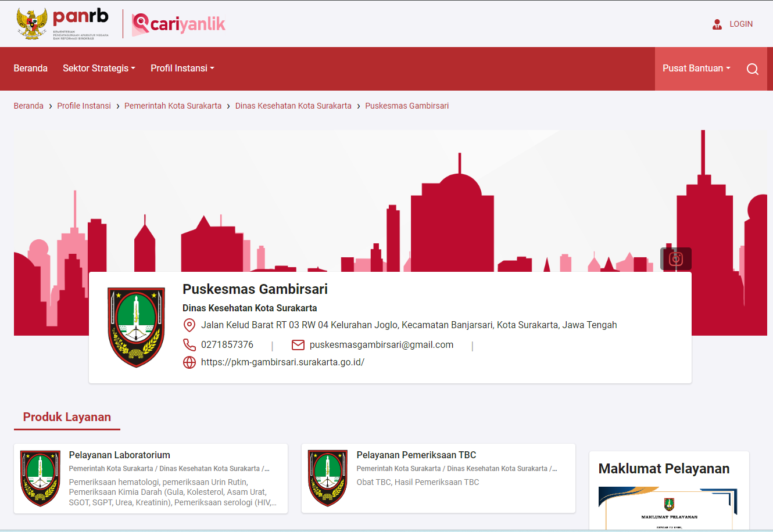The image size is (773, 532).
Task: Open the Pelayanan Laboratorium service title
Action: point(120,455)
